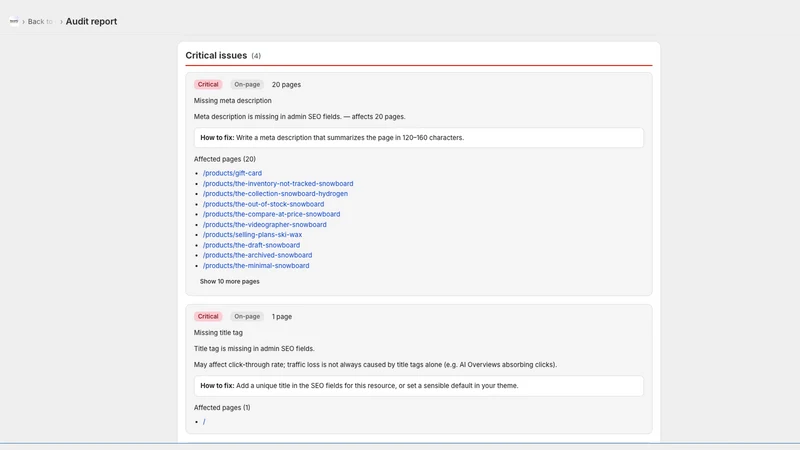Click the 'Critical issues' section heading
Screen dimensions: 800x450
pyautogui.click(x=216, y=55)
